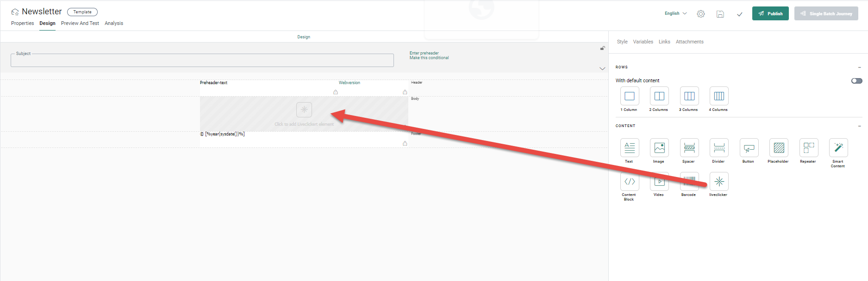Click into the Subject input field
This screenshot has height=281, width=868.
tap(202, 61)
